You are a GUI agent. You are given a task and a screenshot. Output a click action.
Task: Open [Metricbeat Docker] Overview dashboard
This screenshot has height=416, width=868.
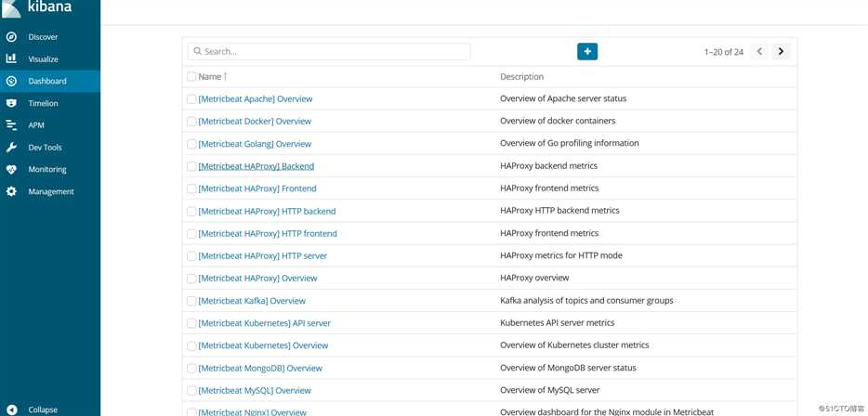point(255,121)
